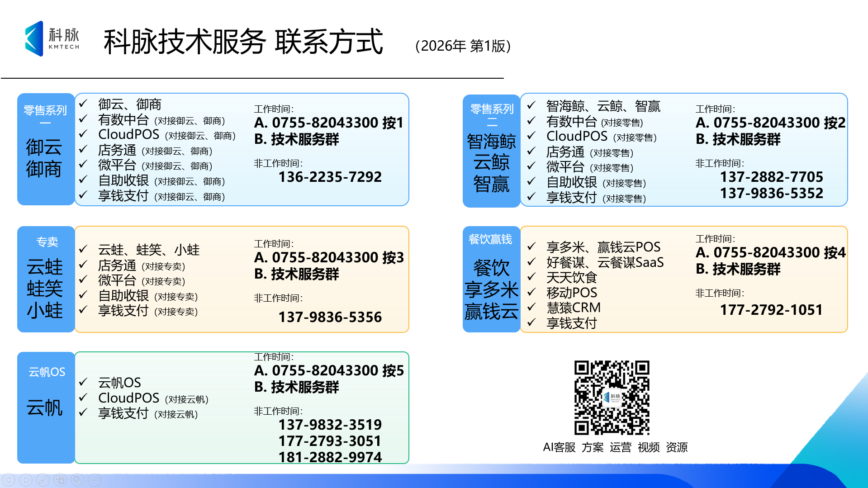Click the 云帆OS blue category panel
868x488 pixels.
pos(46,407)
